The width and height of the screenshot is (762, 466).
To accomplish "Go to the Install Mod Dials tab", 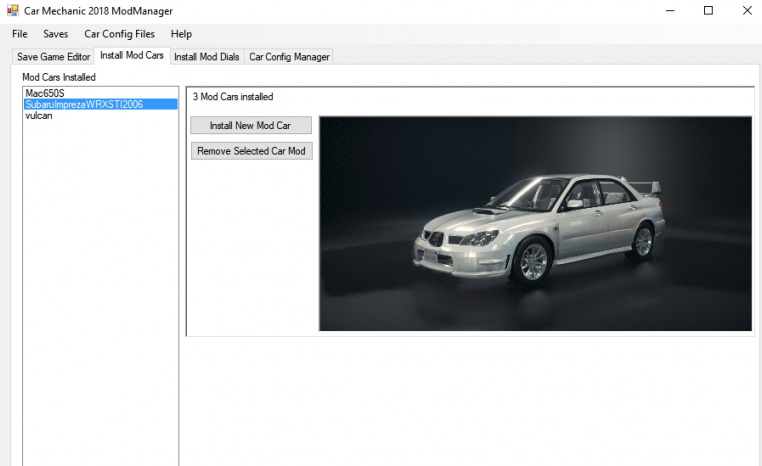I will (207, 57).
